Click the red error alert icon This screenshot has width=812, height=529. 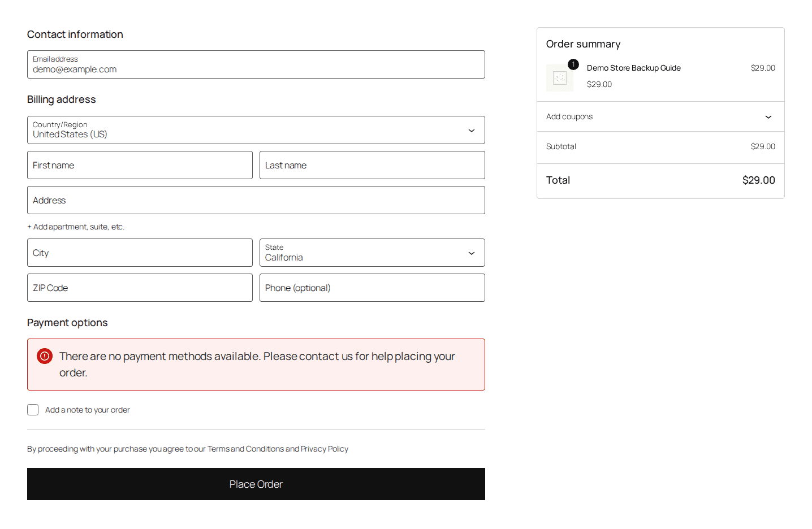(45, 356)
